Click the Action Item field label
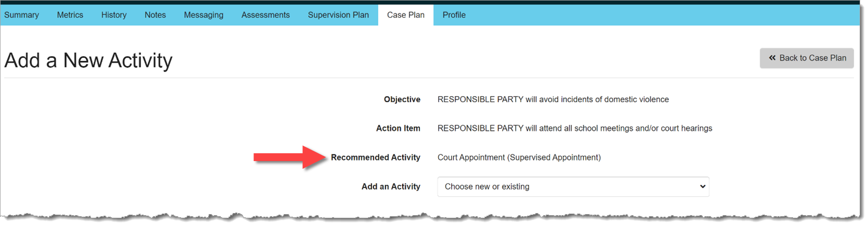The image size is (868, 226). [398, 128]
